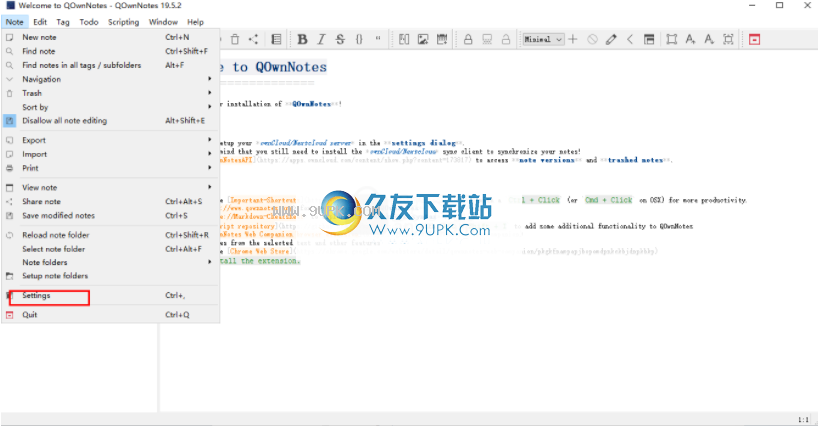Remove current workspace with the crossed-circle icon

pyautogui.click(x=592, y=39)
